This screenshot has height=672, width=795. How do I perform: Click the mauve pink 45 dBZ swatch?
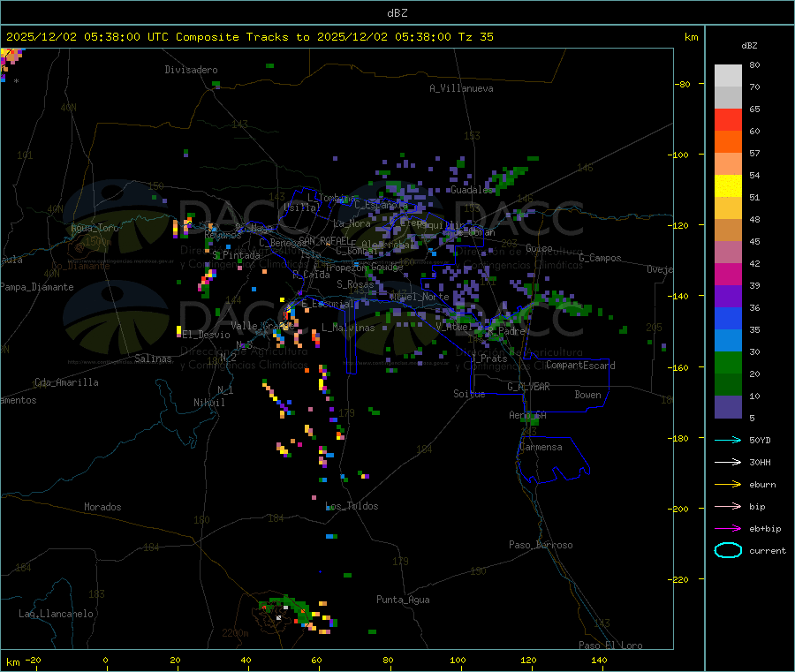pyautogui.click(x=728, y=252)
